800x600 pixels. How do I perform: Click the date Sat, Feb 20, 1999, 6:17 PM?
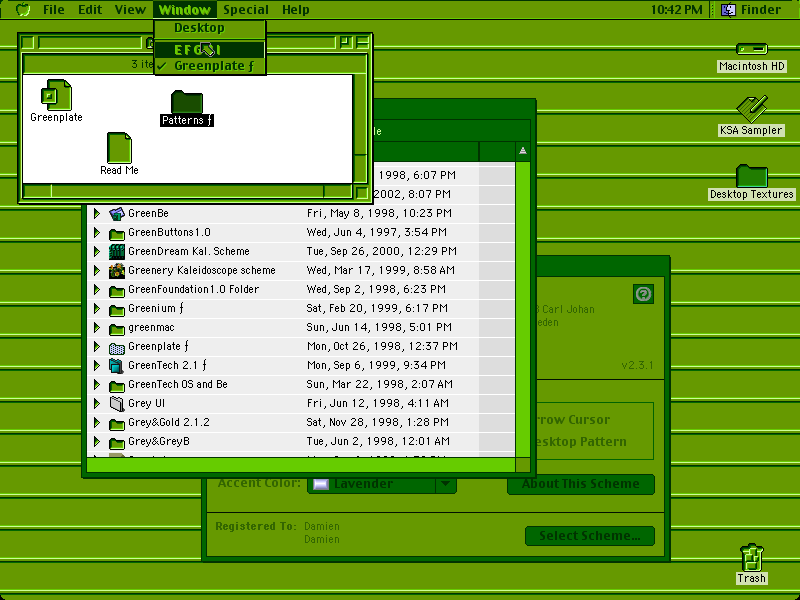(x=377, y=308)
